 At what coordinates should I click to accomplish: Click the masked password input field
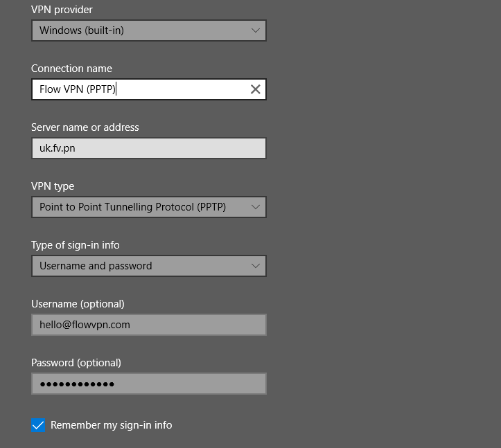(148, 384)
